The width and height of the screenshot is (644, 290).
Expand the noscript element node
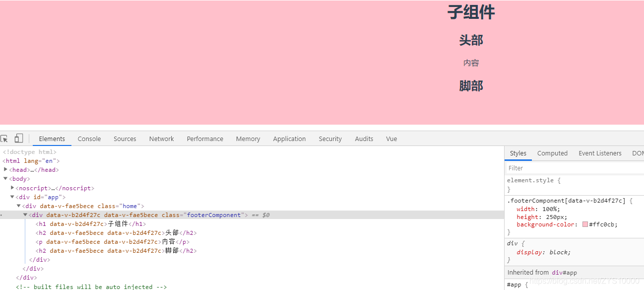(12, 188)
